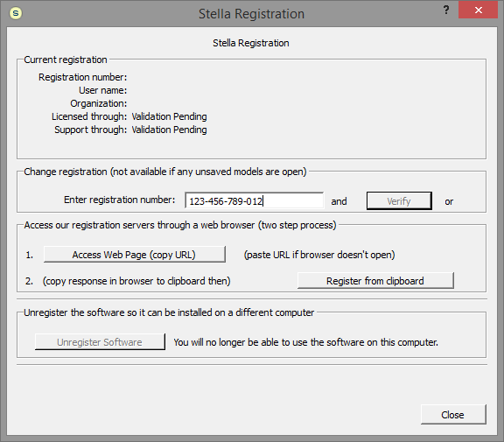Select Support through Validation Pending text
This screenshot has height=442, width=504.
pyautogui.click(x=169, y=130)
